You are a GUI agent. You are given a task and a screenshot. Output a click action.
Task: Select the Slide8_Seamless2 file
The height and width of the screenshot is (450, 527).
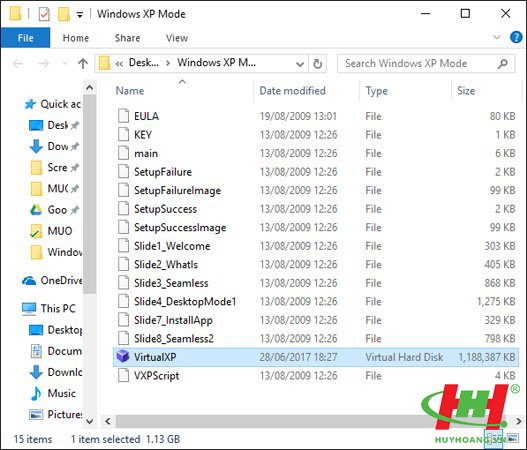[x=316, y=338]
